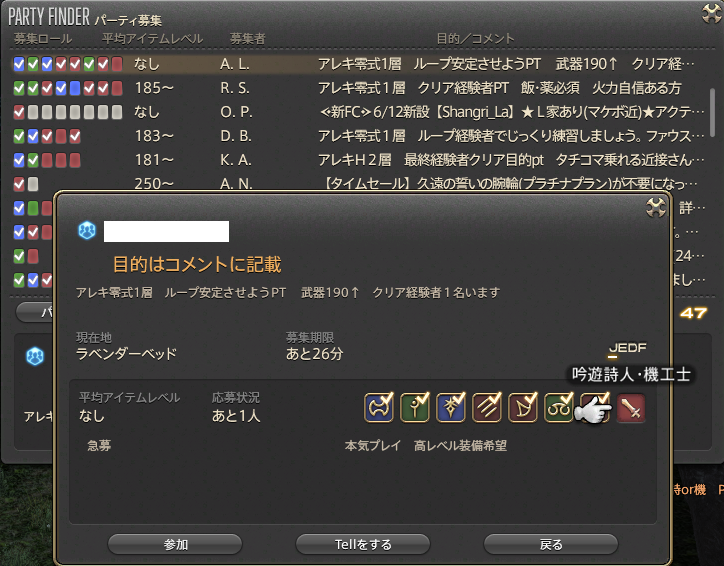Click the first green checkbox in D. B. row

point(19,136)
